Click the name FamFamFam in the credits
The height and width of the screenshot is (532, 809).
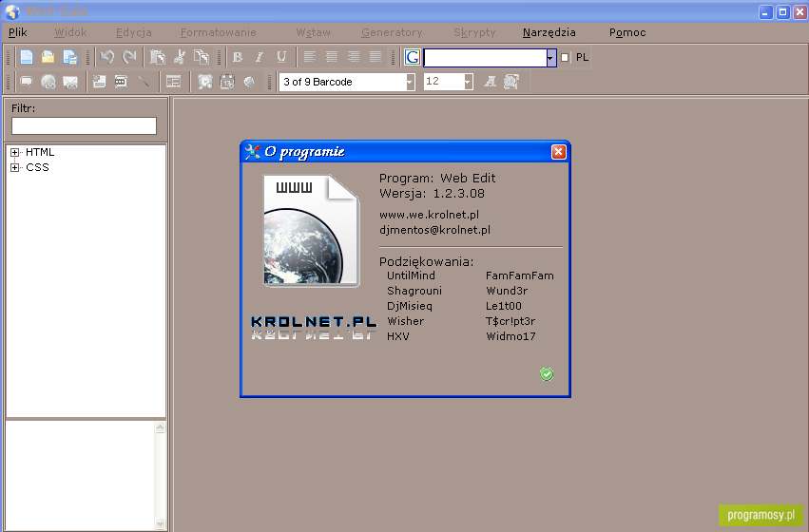click(520, 275)
